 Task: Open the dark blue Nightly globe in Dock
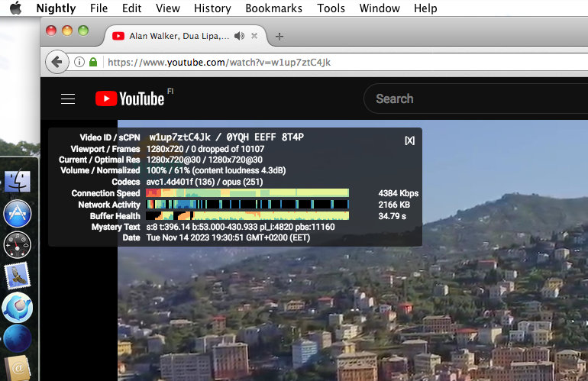point(18,338)
